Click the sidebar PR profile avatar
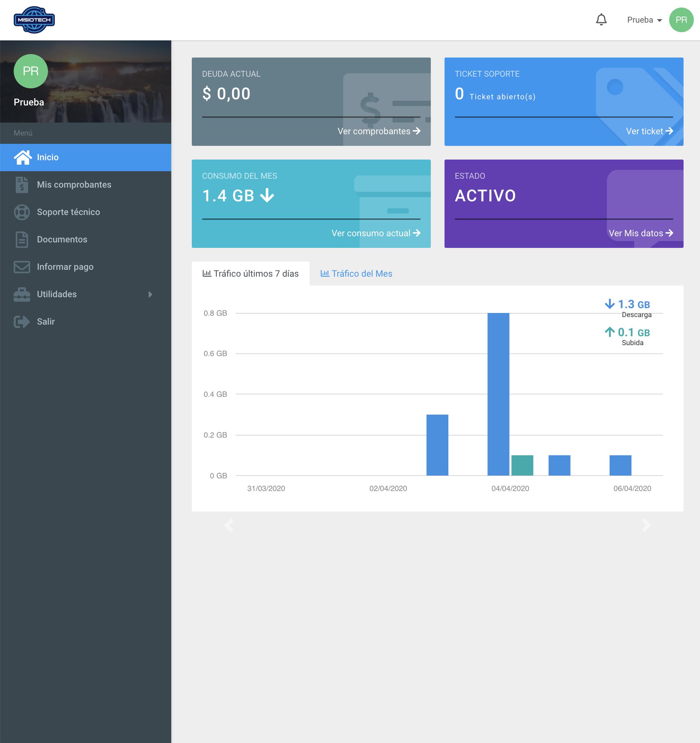Viewport: 700px width, 743px height. (x=30, y=71)
